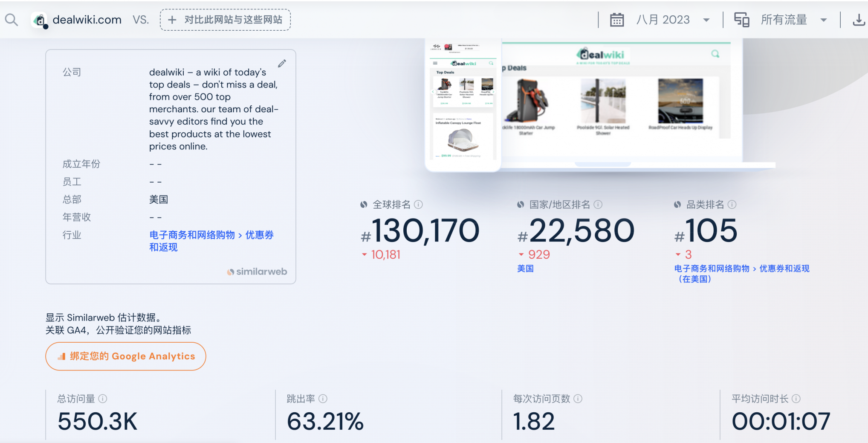Click the Similarweb logo in the company card

click(x=257, y=271)
